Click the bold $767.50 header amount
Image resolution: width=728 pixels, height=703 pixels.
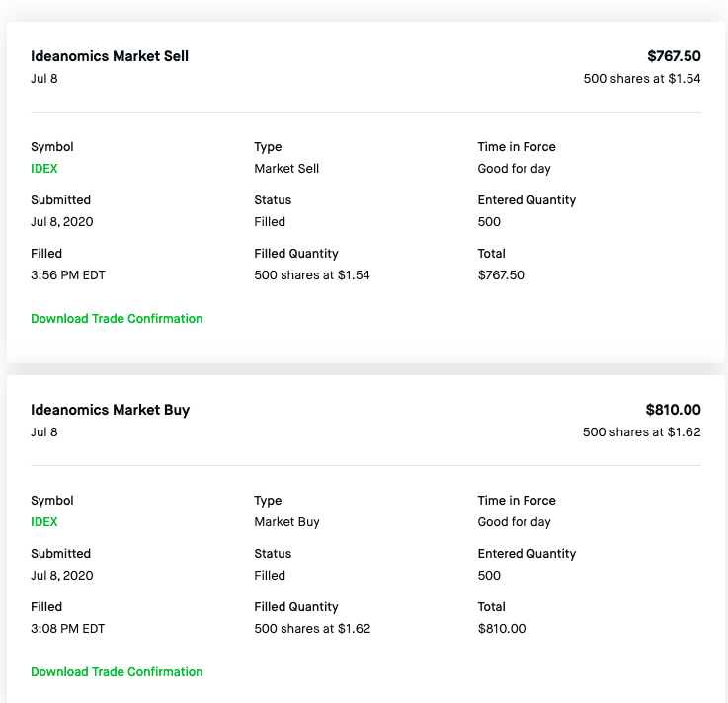[x=674, y=56]
